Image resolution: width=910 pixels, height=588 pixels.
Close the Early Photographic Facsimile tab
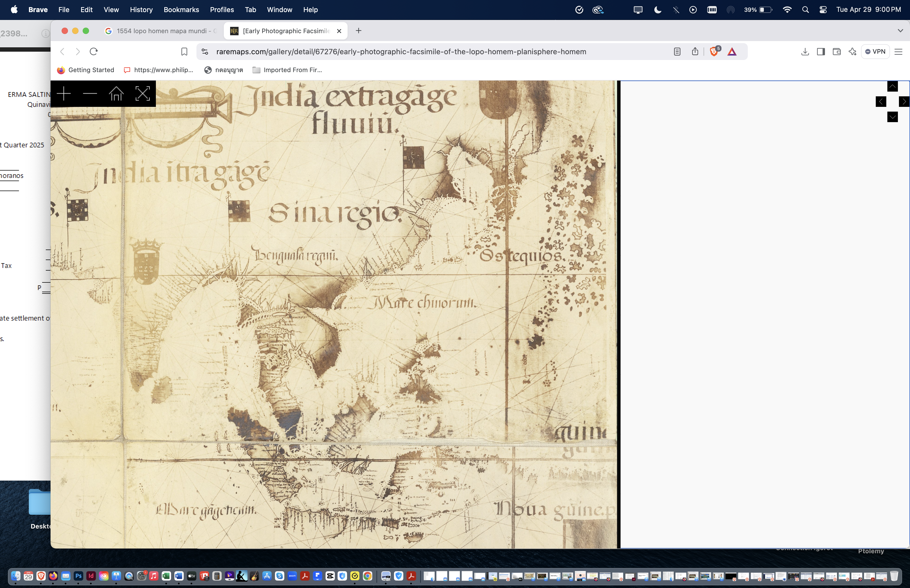[x=339, y=31]
